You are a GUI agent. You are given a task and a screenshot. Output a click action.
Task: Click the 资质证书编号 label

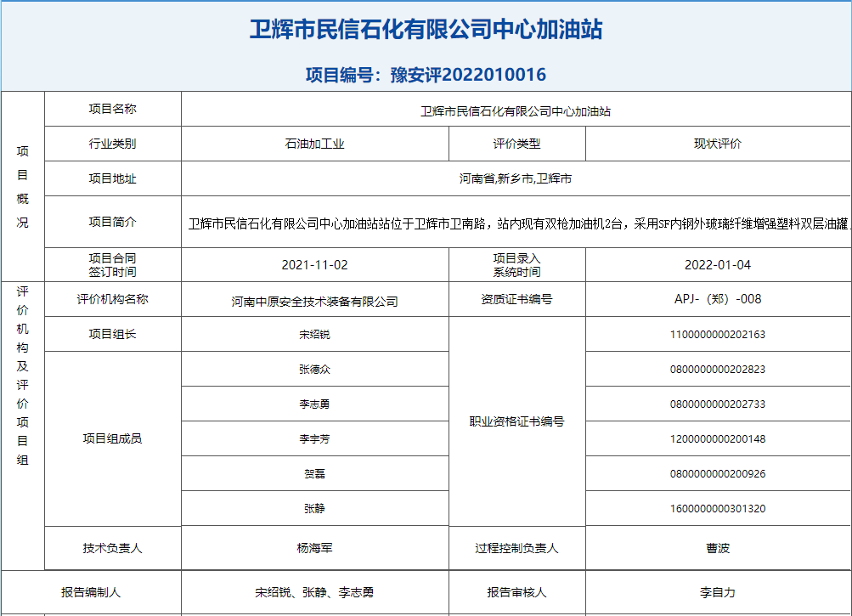coord(516,299)
